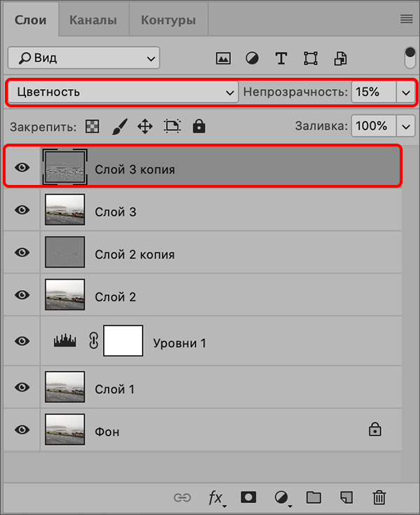The image size is (420, 515).
Task: Hide the Фон background layer
Action: coord(22,430)
